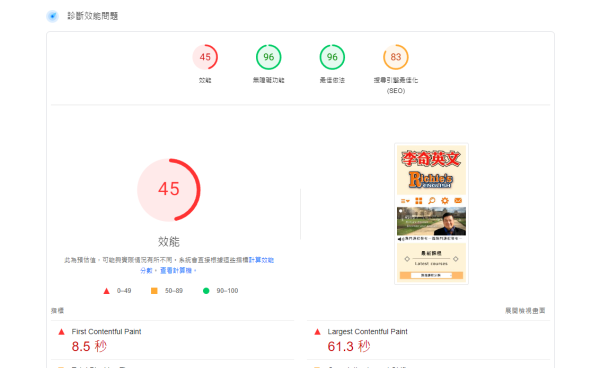Click the 96 best practices score gauge
The height and width of the screenshot is (368, 600).
332,57
